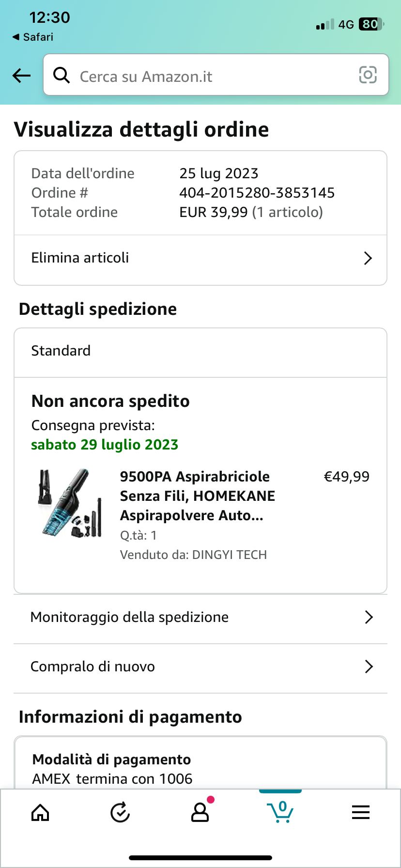Open the HOMEKANE Aspirabriciole product title
The height and width of the screenshot is (868, 401).
click(x=198, y=496)
